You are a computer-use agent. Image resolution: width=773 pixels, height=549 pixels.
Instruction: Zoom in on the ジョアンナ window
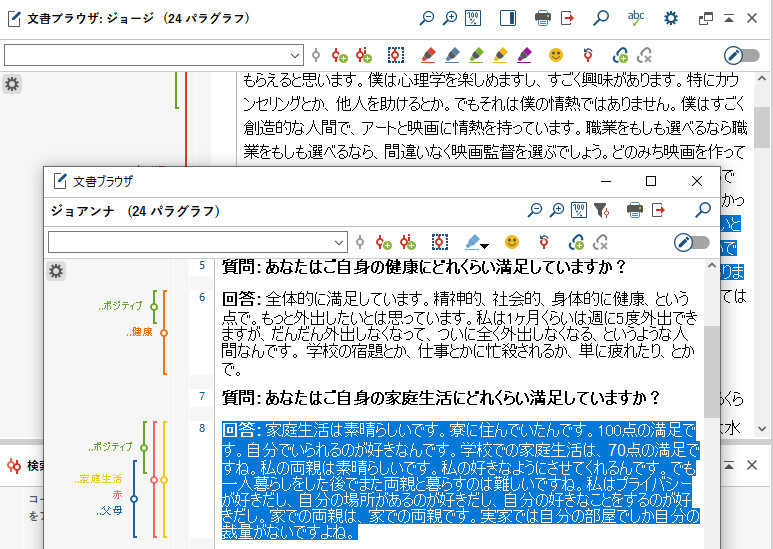pyautogui.click(x=557, y=210)
